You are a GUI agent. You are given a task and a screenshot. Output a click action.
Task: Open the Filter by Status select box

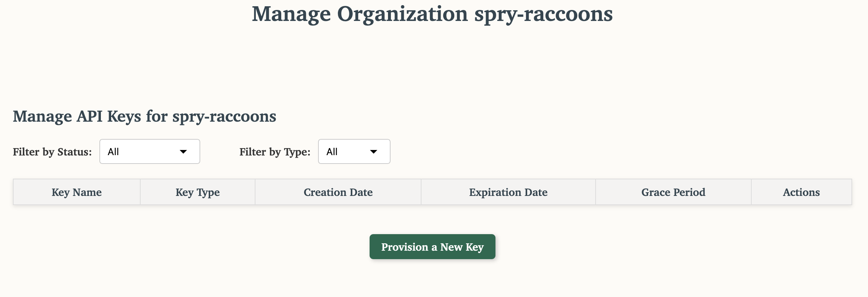coord(149,152)
